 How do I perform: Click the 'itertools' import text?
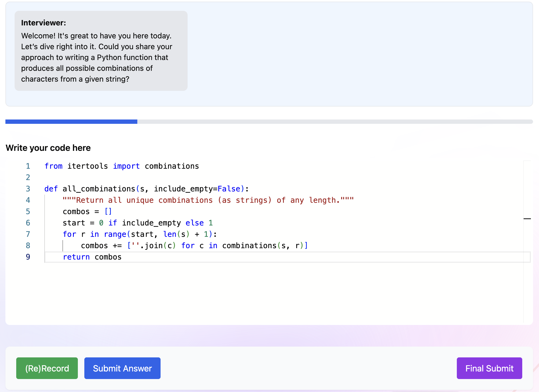pos(88,166)
